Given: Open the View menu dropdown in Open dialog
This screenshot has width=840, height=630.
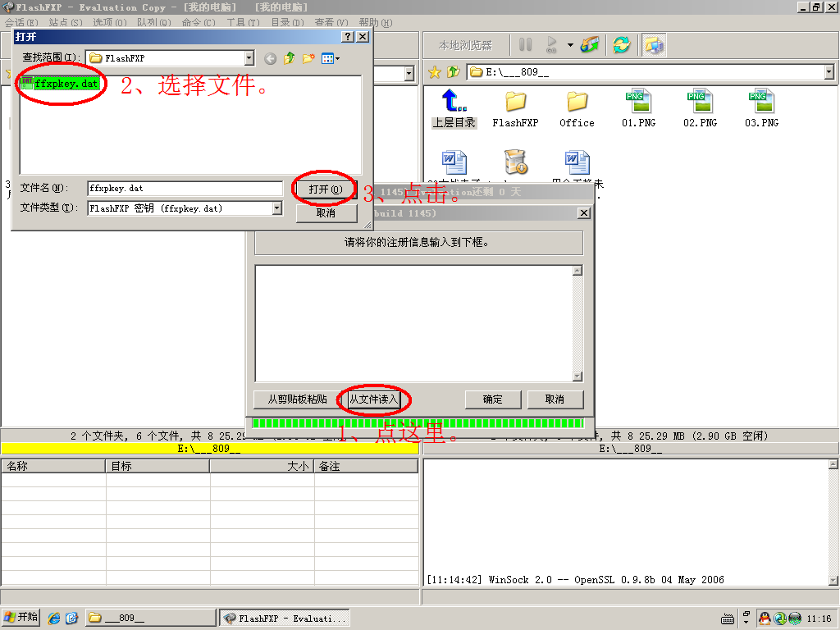Looking at the screenshot, I should [331, 58].
